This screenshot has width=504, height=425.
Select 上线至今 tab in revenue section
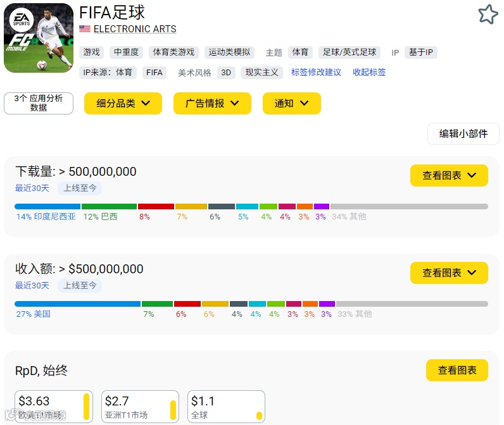80,285
